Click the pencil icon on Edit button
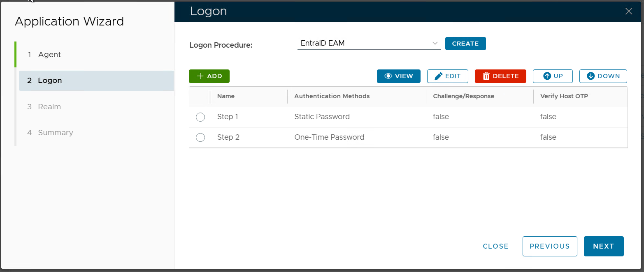The height and width of the screenshot is (272, 644). point(439,76)
